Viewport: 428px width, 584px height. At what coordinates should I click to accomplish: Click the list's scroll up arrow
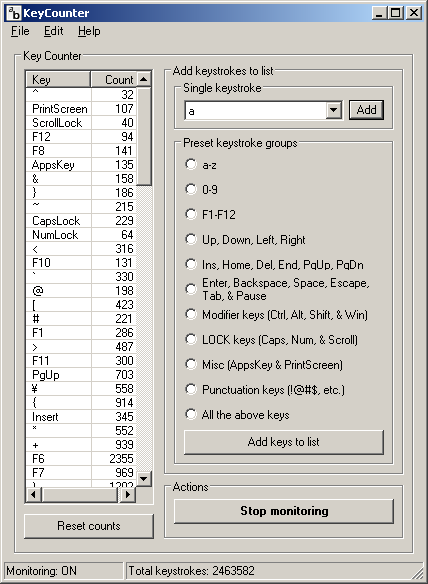pos(143,79)
